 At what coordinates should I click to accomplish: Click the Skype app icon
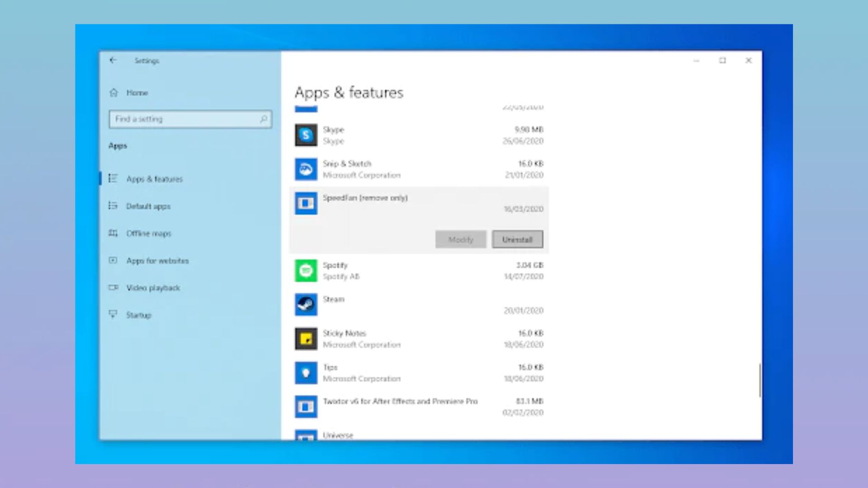306,135
